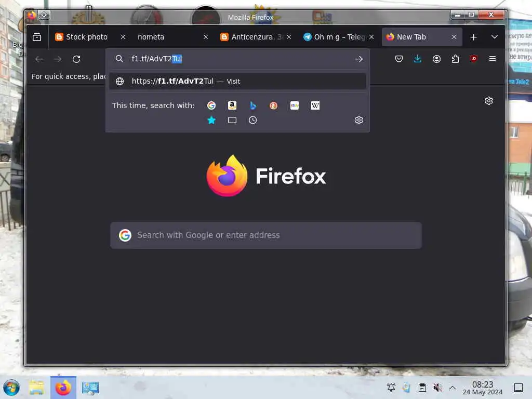Open search settings gear in dropdown

(359, 120)
